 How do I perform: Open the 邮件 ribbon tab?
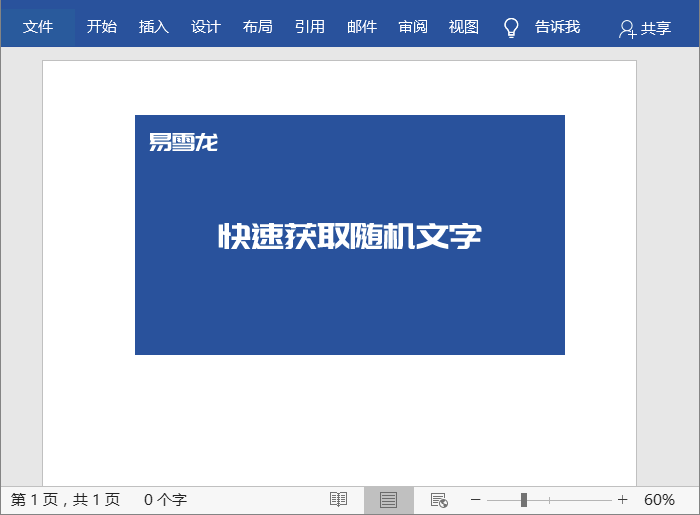361,27
